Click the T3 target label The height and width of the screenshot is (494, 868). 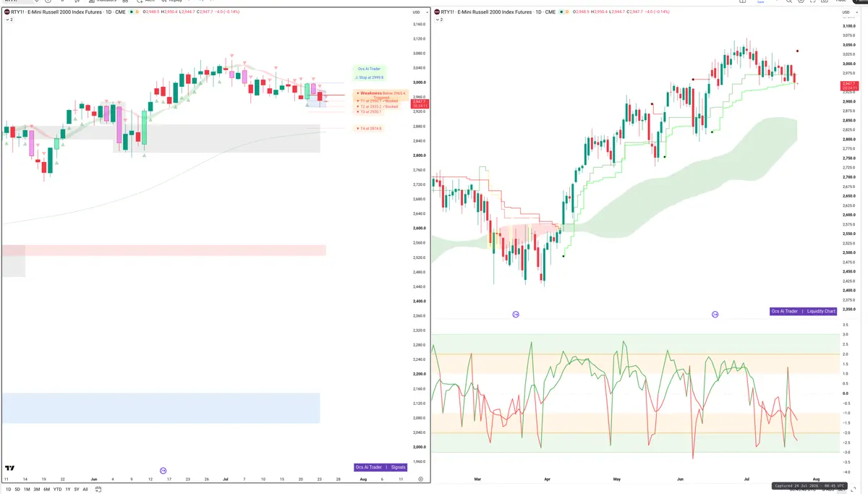(x=370, y=111)
